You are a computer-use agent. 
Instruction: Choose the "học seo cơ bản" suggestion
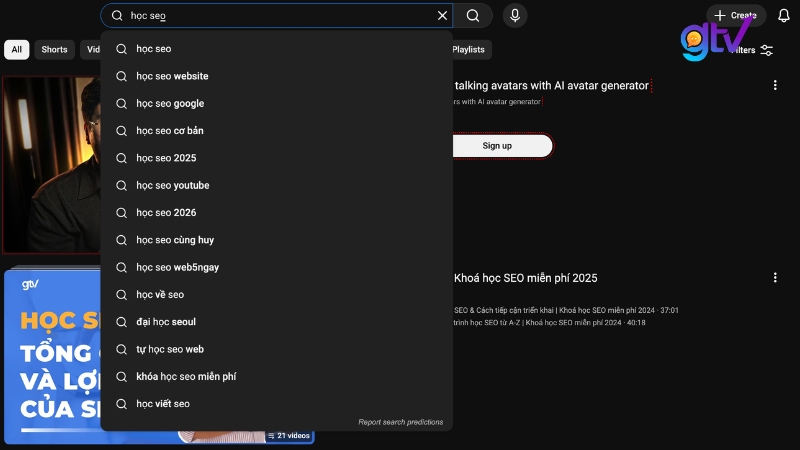tap(170, 131)
